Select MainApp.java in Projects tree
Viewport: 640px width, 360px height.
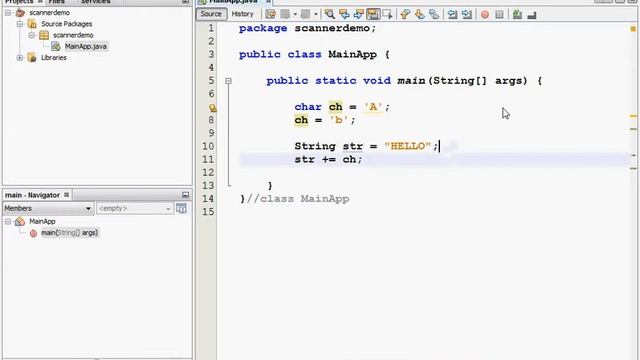[86, 46]
